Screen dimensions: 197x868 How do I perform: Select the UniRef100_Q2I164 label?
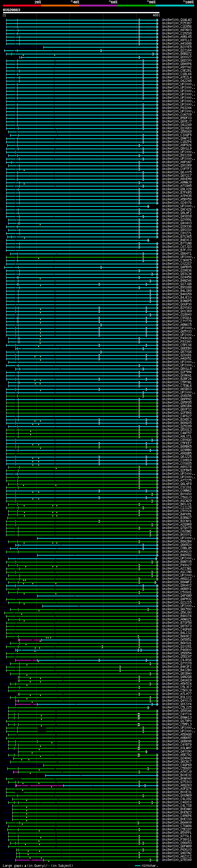[x=177, y=50]
